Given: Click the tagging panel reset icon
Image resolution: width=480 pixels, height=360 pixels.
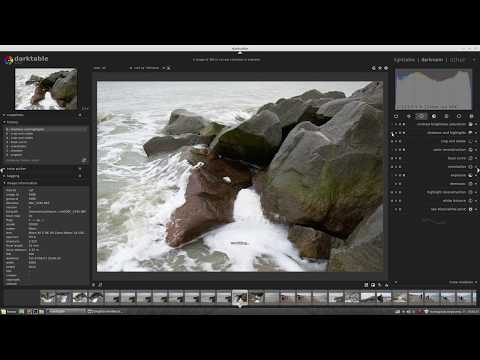Looking at the screenshot, I should click(x=80, y=176).
